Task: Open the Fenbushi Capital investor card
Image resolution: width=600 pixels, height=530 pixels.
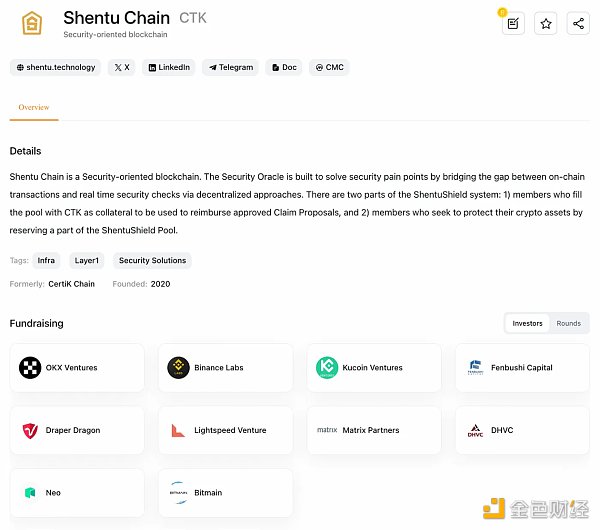Action: pyautogui.click(x=522, y=368)
